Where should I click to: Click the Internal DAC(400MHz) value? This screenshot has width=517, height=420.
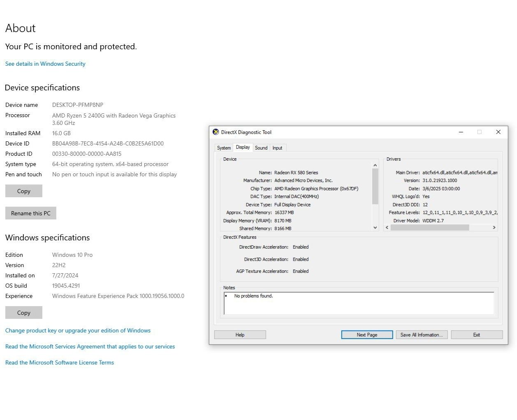[297, 196]
